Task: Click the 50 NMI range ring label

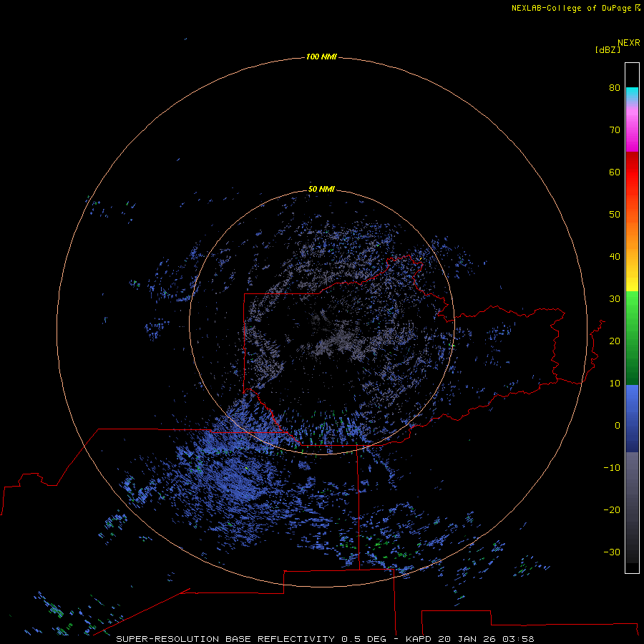Action: pos(321,189)
